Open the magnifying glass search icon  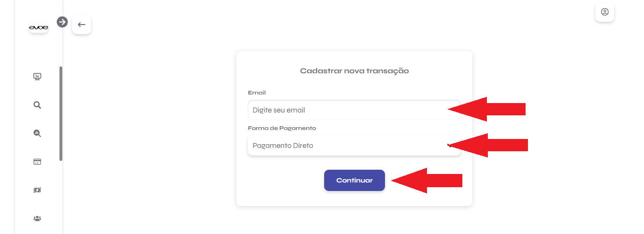37,105
